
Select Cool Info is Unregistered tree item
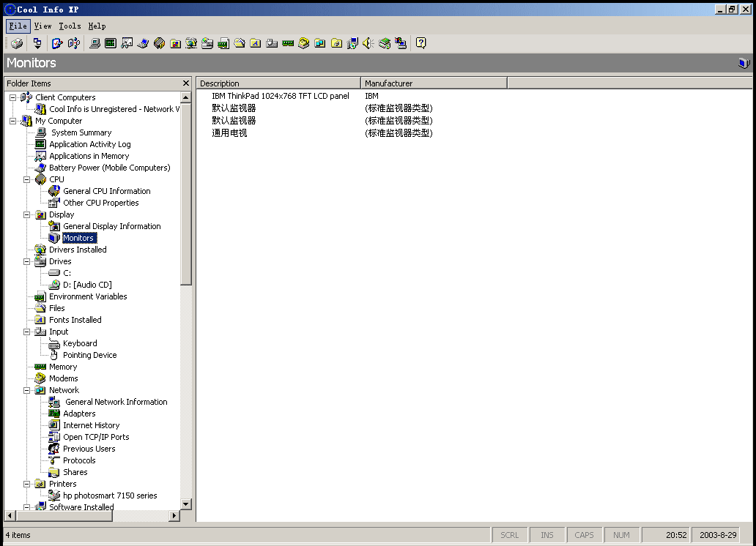[x=114, y=109]
